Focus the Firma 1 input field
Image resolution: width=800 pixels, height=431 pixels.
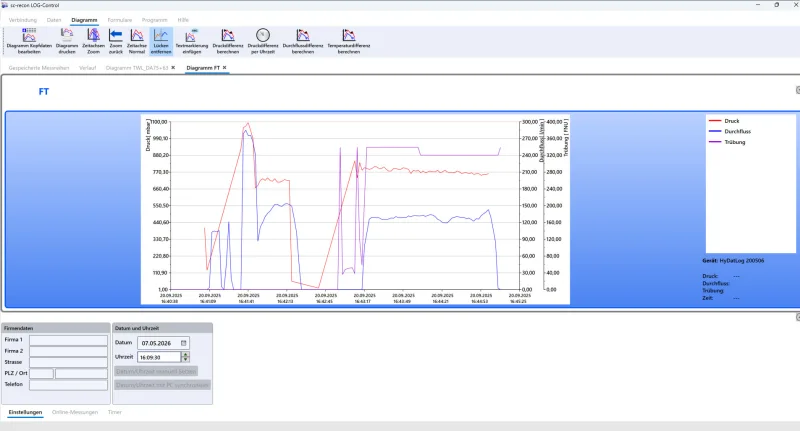point(68,340)
